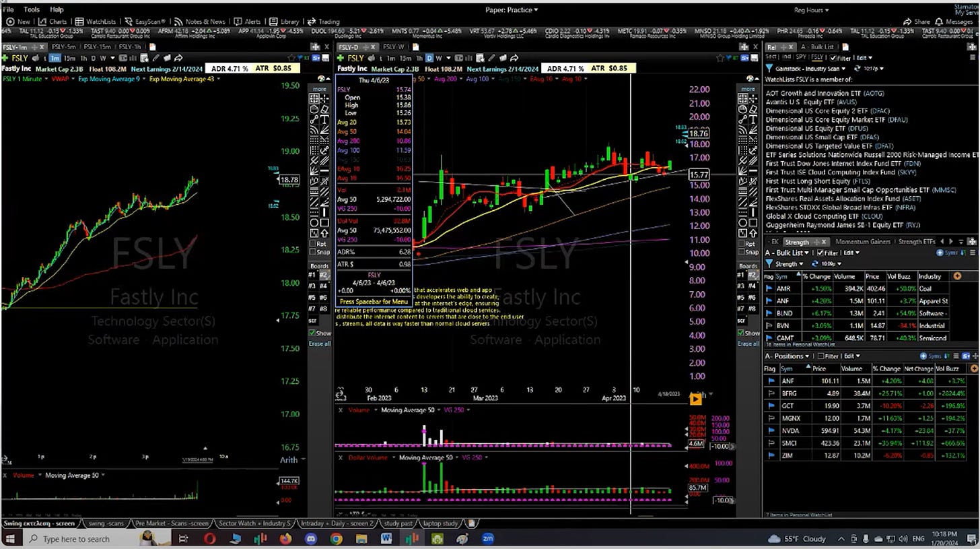Viewport: 980px width, 549px height.
Task: Select 1m timeframe on the left chart
Action: pyautogui.click(x=55, y=58)
